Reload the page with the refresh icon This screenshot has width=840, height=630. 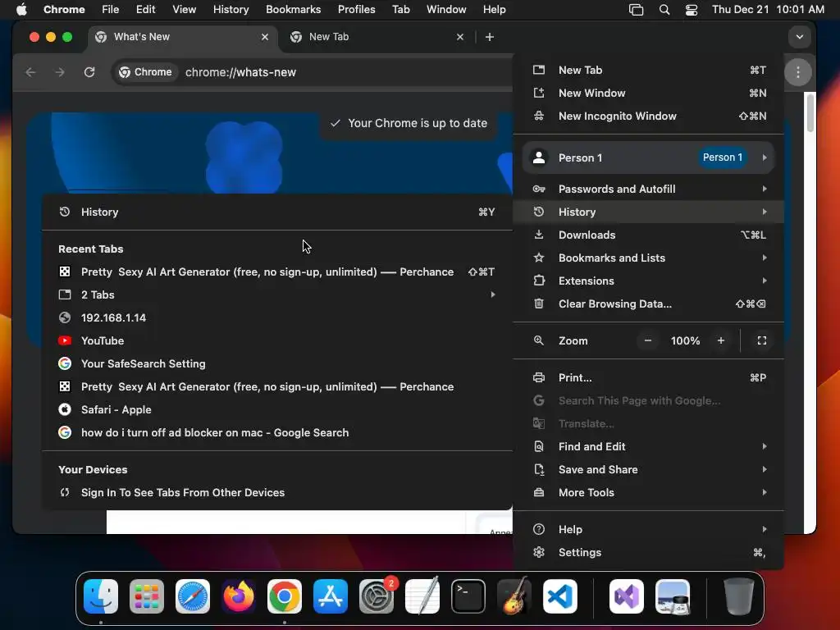pyautogui.click(x=89, y=72)
